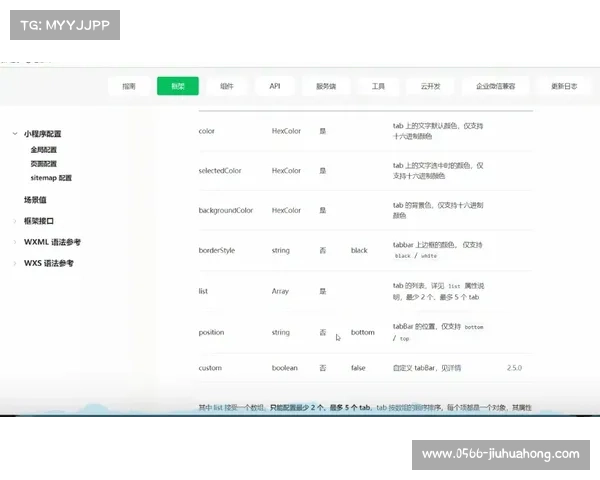Screen dimensions: 600x480
Task: Open the 工具 tab
Action: [x=378, y=86]
